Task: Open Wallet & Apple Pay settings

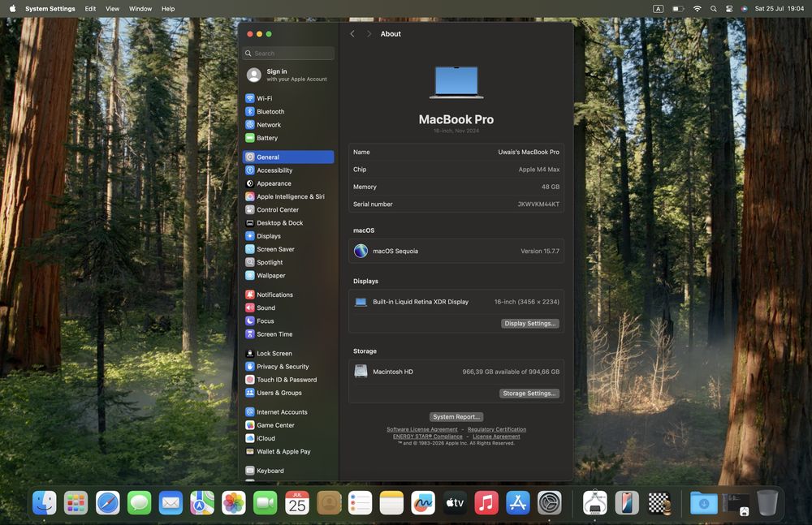Action: click(288, 451)
